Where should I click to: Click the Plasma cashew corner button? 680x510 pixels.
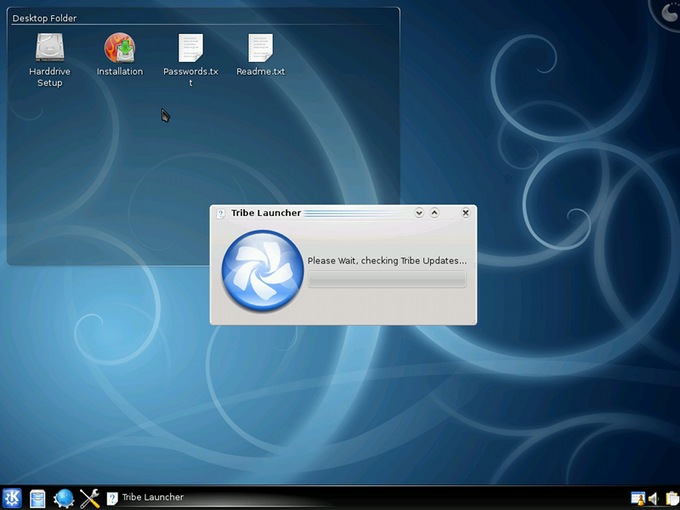point(668,11)
